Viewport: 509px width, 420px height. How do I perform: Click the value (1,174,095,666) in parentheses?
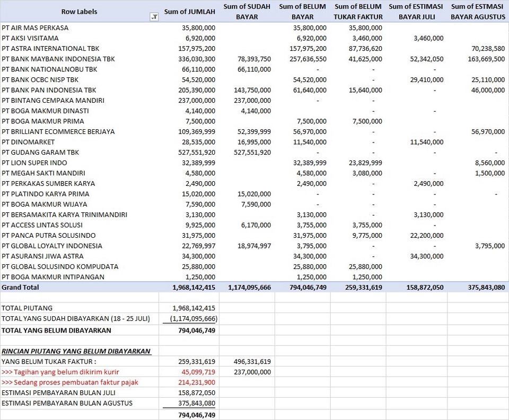(194, 318)
